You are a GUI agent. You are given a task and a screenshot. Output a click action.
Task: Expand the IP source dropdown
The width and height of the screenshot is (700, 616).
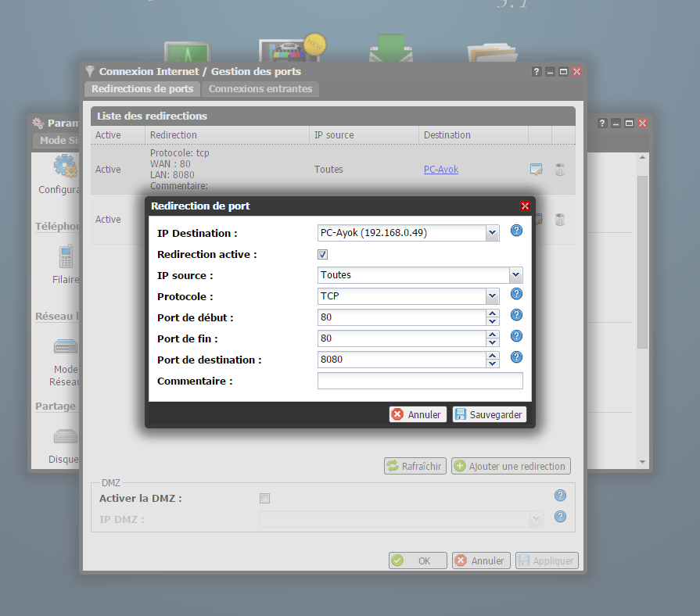[515, 275]
